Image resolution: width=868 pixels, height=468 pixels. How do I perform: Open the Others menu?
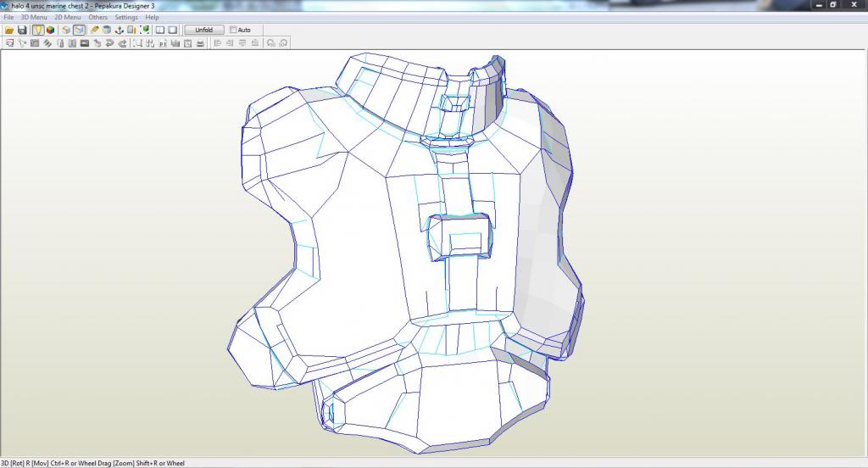pyautogui.click(x=98, y=17)
